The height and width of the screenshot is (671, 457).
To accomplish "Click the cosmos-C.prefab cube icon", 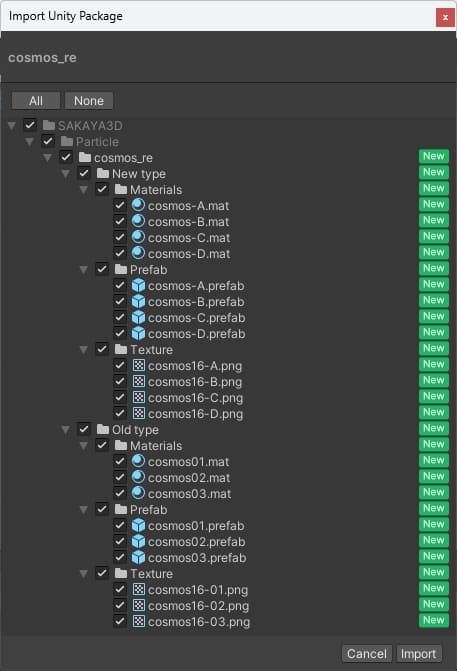I will (x=138, y=317).
